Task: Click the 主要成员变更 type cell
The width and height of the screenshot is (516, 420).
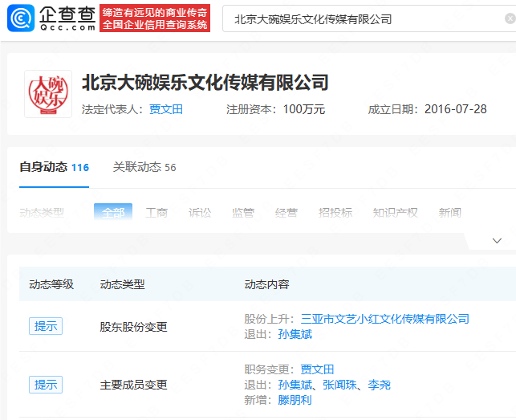Action: pos(133,385)
